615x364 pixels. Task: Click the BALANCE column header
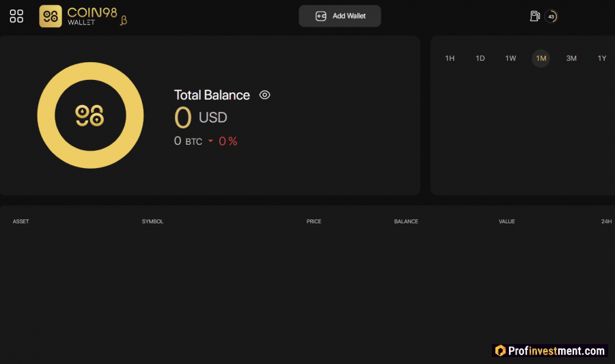coord(406,221)
